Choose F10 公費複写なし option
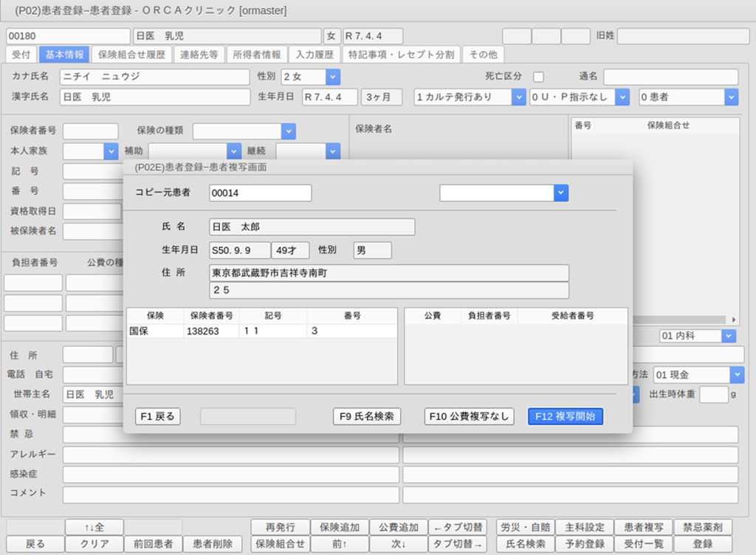Viewport: 756px width, 555px height. coord(470,416)
